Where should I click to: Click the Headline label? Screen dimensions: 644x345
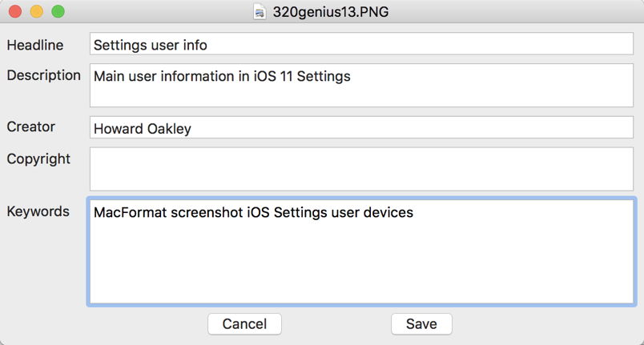click(35, 46)
